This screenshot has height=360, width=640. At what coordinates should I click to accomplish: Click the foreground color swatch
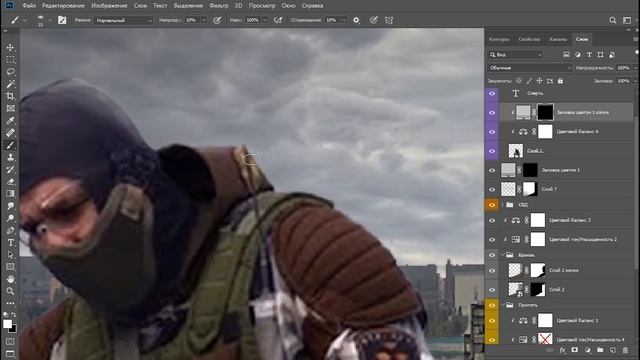(7, 324)
